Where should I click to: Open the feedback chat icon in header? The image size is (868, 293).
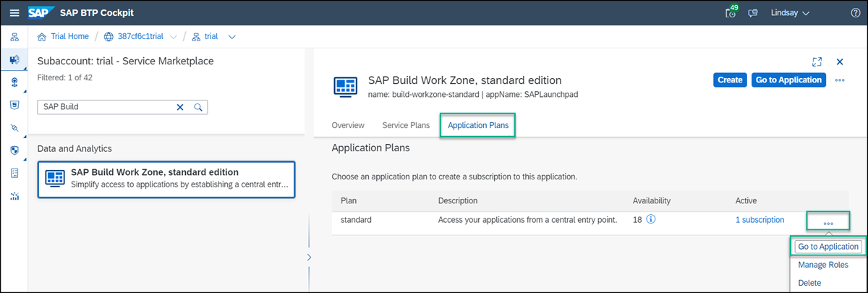pos(754,13)
